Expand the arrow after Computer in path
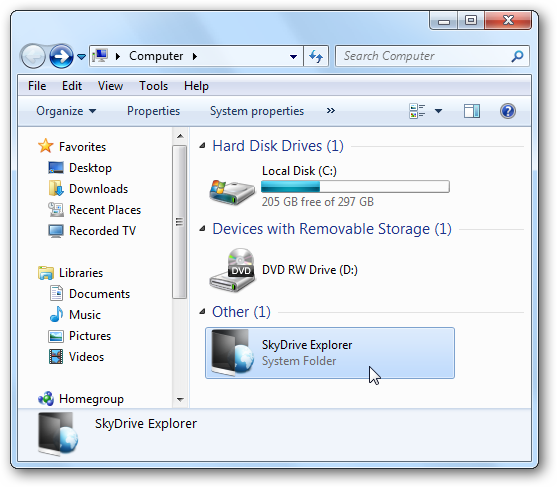 tap(195, 56)
